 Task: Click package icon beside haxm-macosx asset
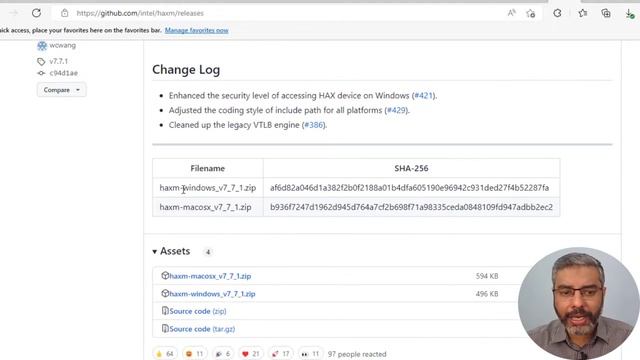tap(165, 276)
